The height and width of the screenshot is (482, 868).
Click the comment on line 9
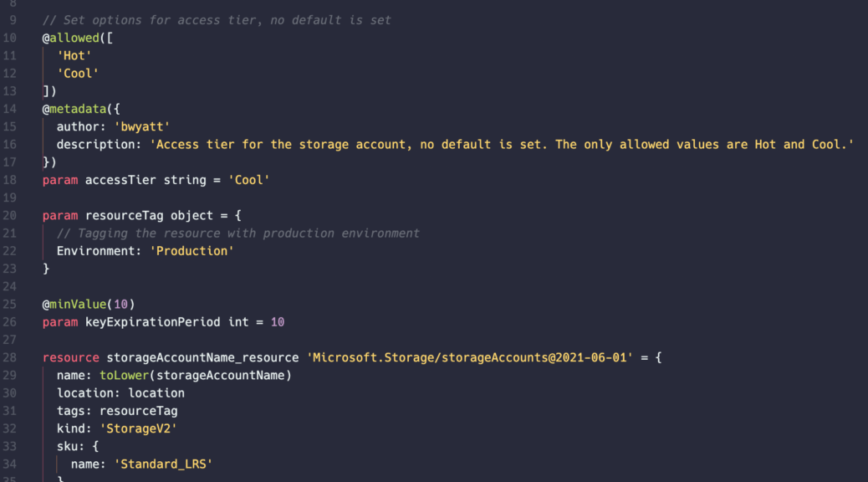point(217,20)
